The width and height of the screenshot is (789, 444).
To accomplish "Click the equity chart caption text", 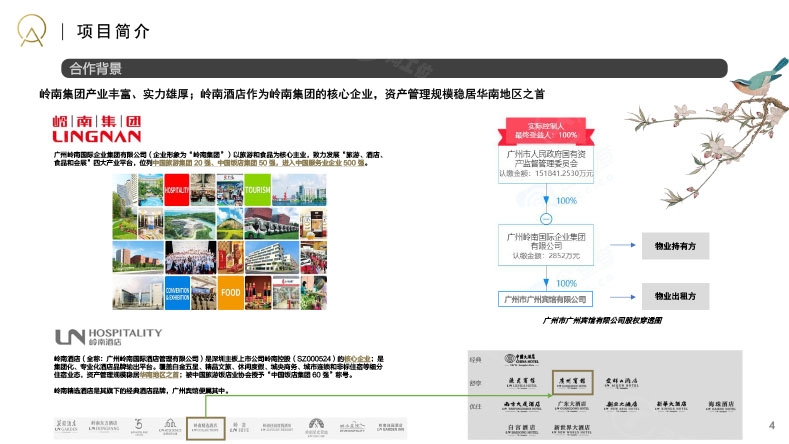I will click(x=601, y=321).
